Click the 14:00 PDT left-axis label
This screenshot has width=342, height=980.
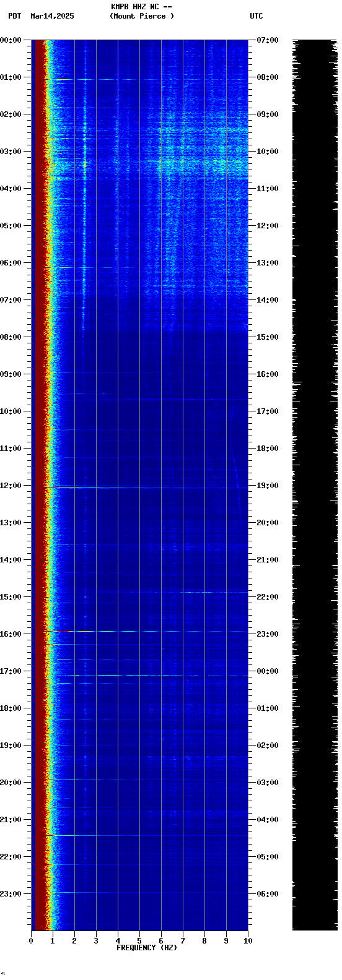[x=11, y=560]
